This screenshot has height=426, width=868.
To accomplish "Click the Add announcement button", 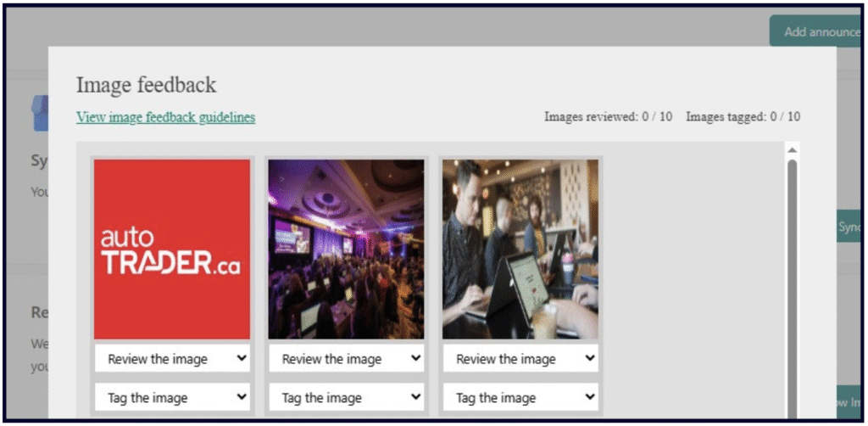I will [817, 31].
